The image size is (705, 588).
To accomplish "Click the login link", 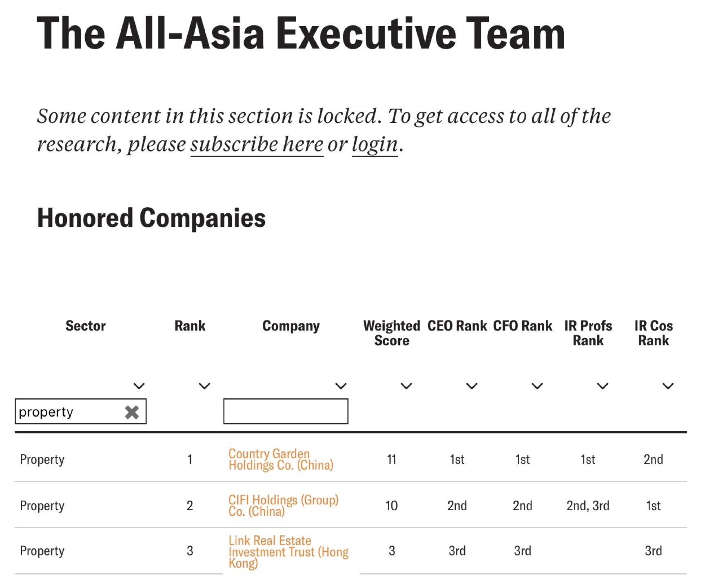I will tap(375, 144).
